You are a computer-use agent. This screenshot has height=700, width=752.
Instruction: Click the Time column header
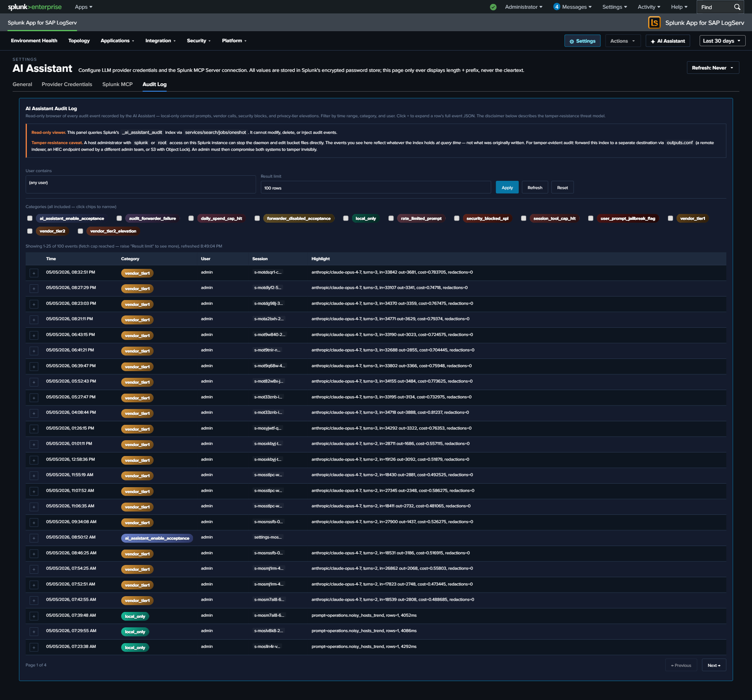(51, 259)
